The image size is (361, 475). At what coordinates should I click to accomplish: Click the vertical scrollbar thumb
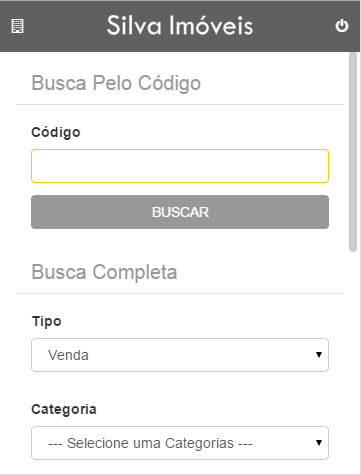tap(353, 152)
